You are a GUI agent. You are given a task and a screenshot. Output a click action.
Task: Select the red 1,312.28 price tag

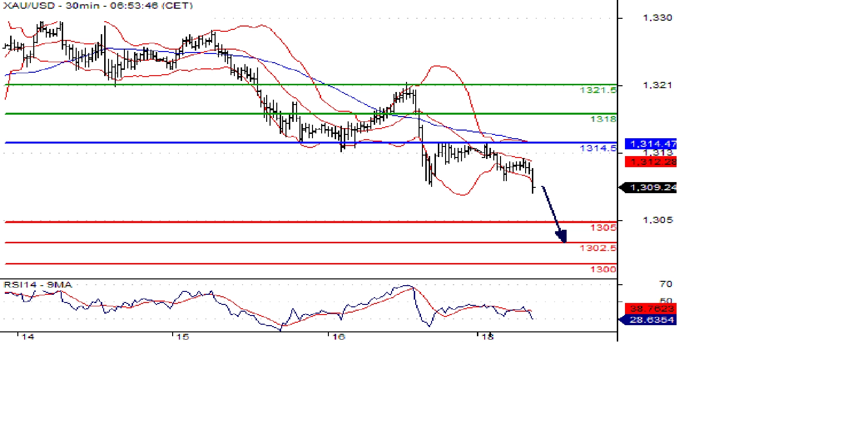pos(651,162)
